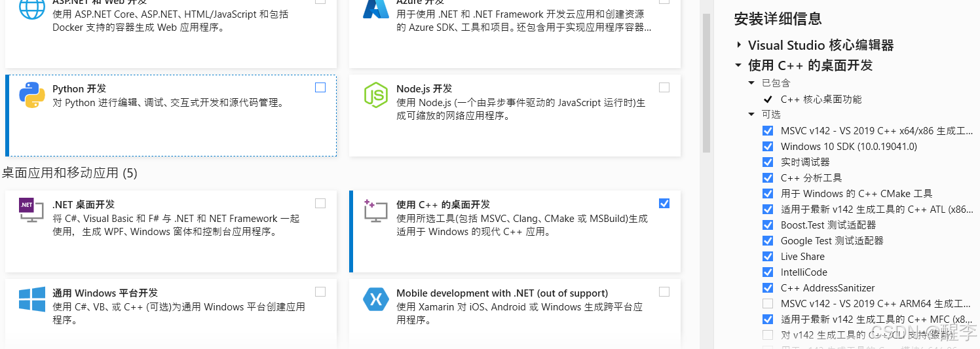Uncheck the 使用 C++ 的桌面开发 workload checkbox
The width and height of the screenshot is (980, 349).
click(x=664, y=204)
